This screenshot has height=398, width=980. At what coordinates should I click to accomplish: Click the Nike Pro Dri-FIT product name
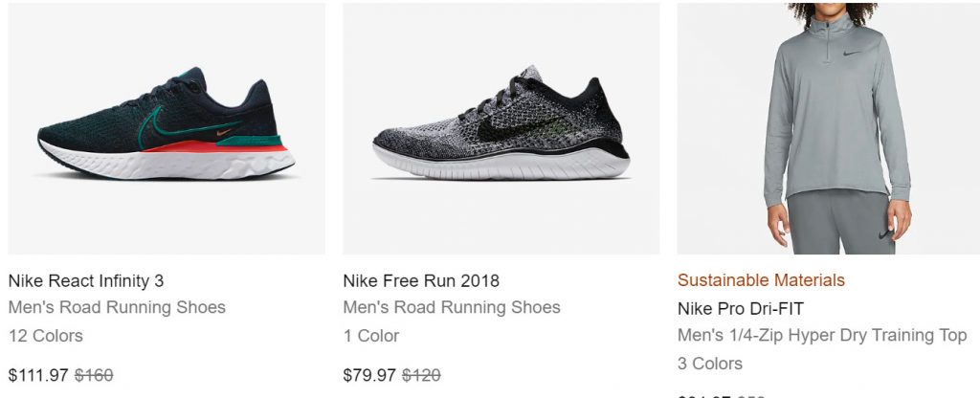pos(741,308)
